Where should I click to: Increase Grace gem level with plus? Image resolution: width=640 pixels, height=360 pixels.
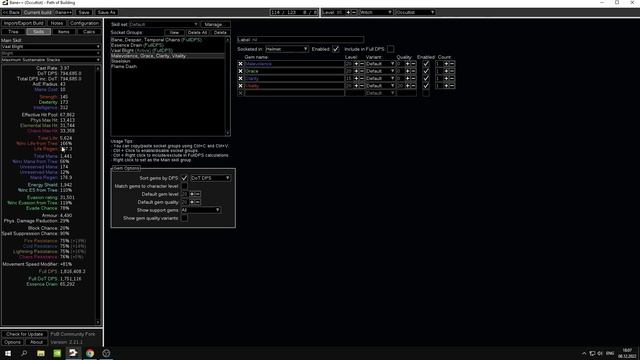click(x=356, y=71)
